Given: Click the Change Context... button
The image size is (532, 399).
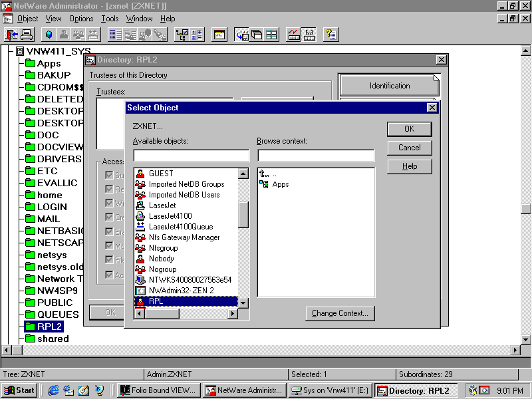Looking at the screenshot, I should [x=340, y=313].
